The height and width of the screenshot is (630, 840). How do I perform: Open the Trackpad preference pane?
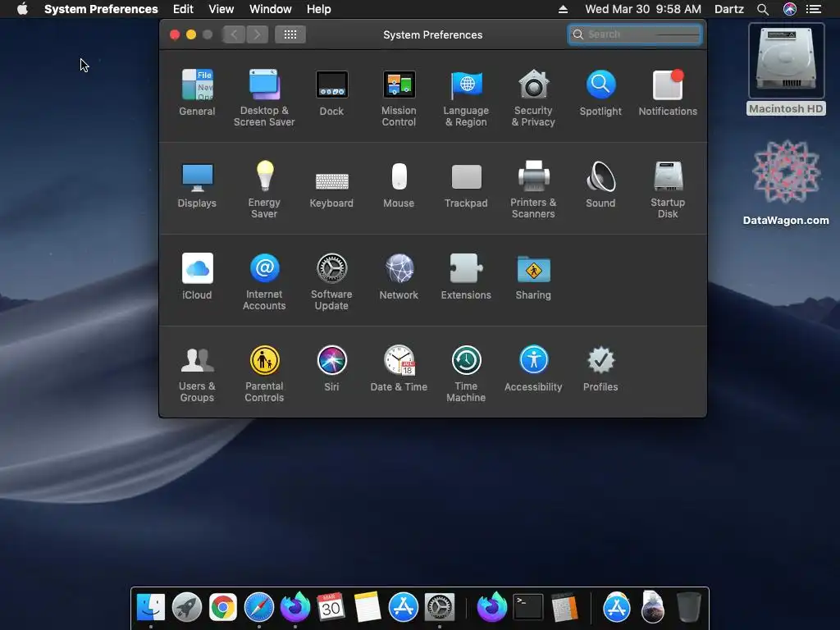point(466,185)
